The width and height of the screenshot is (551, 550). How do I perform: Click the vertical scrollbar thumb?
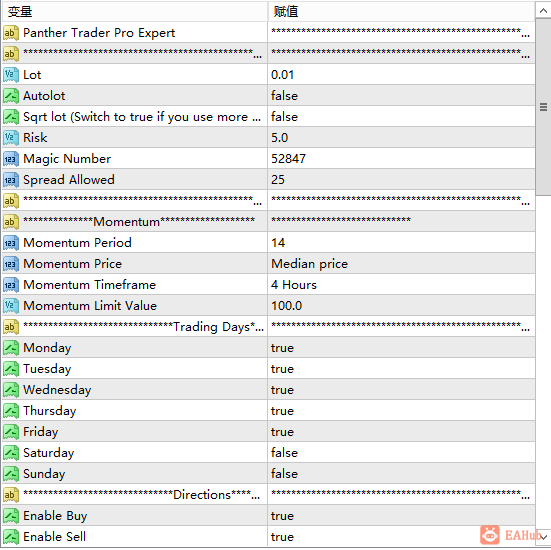pyautogui.click(x=543, y=106)
